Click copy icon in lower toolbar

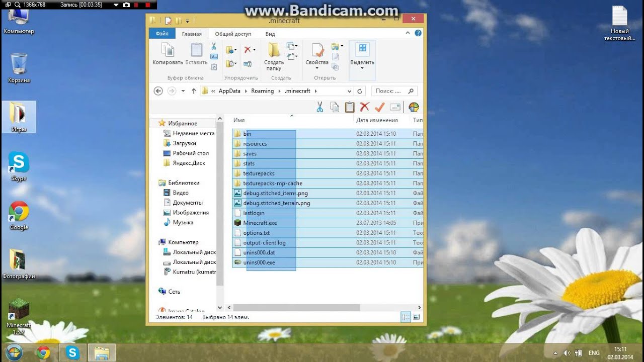(335, 107)
